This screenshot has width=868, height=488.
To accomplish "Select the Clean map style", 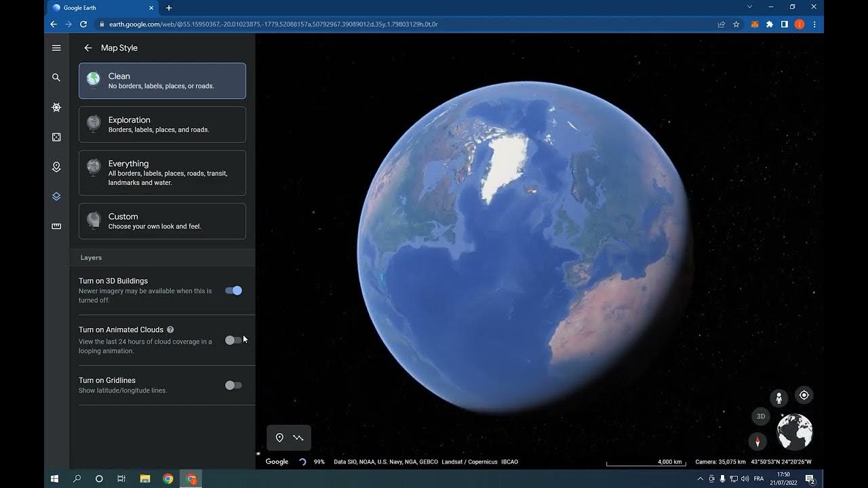I will (x=162, y=81).
